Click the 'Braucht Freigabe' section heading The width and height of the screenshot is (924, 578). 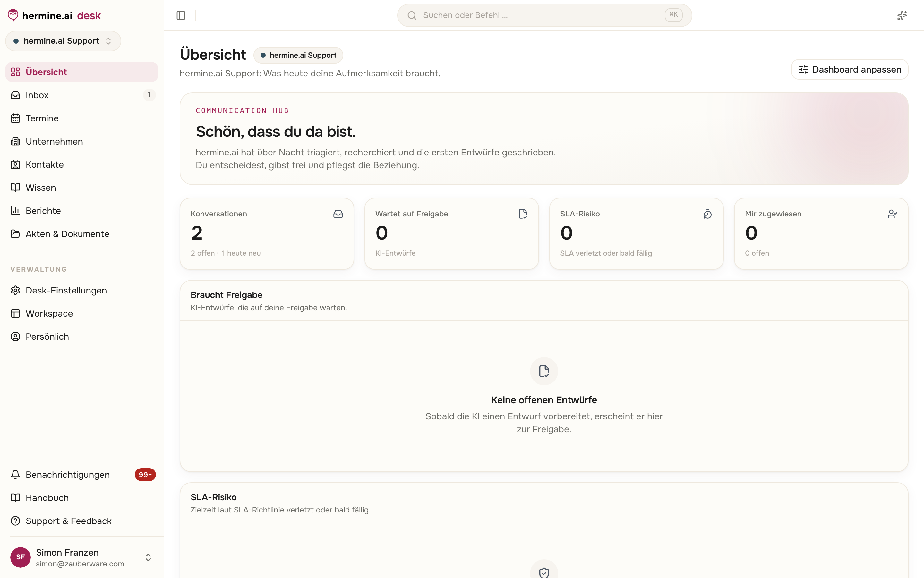click(227, 295)
